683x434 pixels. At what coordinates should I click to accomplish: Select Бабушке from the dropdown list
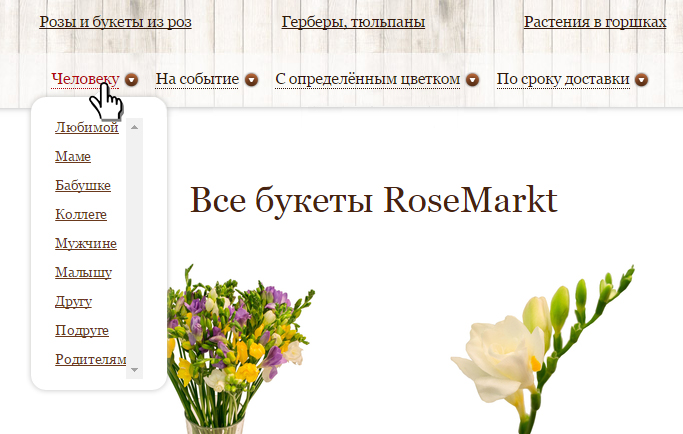pos(83,185)
